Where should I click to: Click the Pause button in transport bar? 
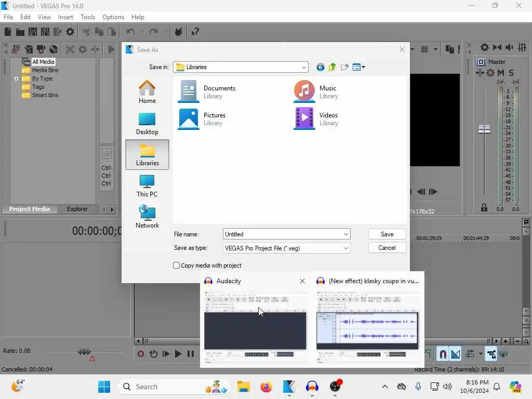[x=191, y=354]
